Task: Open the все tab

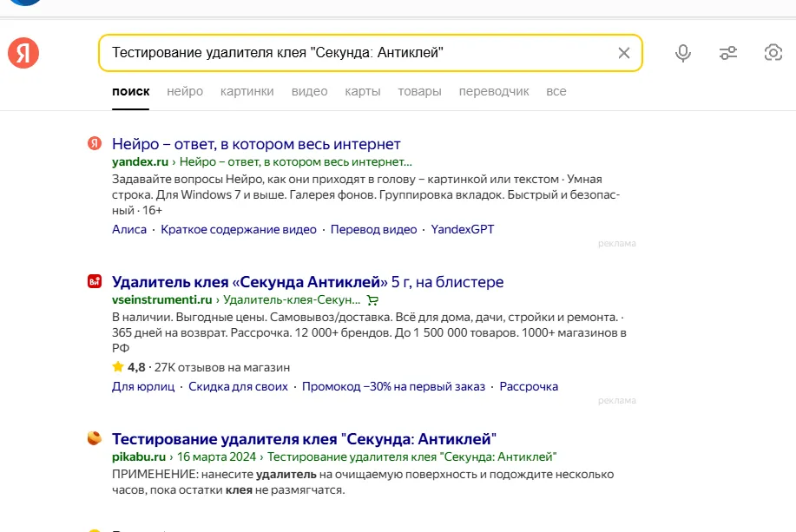Action: click(x=556, y=92)
